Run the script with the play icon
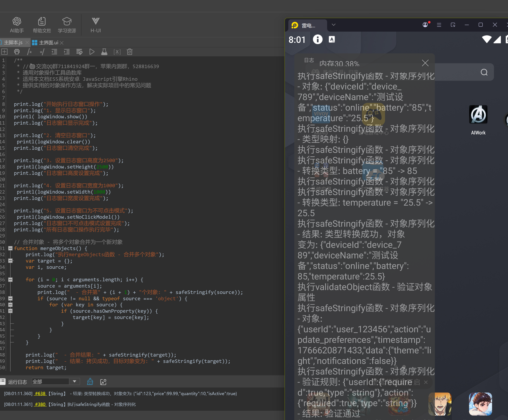Viewport: 508px width, 420px height. 92,52
